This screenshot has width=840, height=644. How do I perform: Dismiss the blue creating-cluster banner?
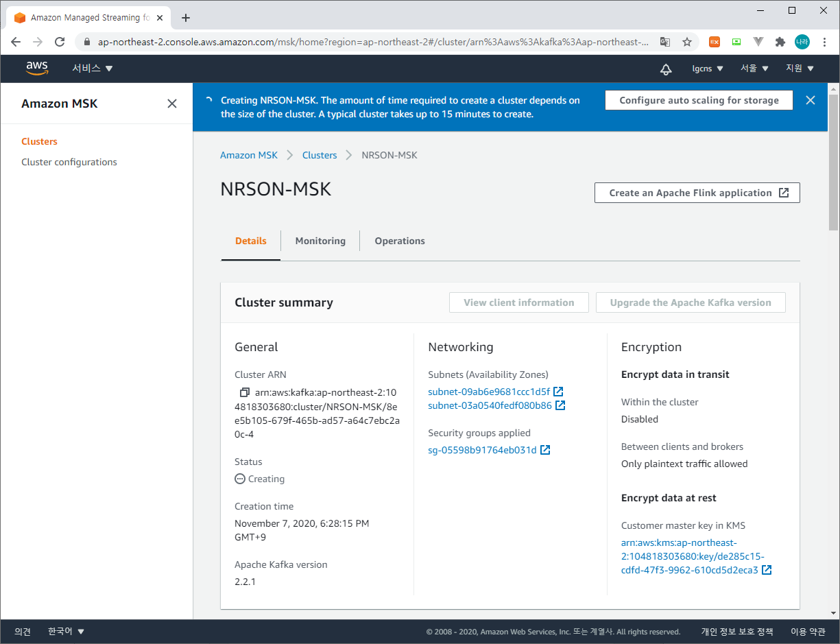coord(811,100)
